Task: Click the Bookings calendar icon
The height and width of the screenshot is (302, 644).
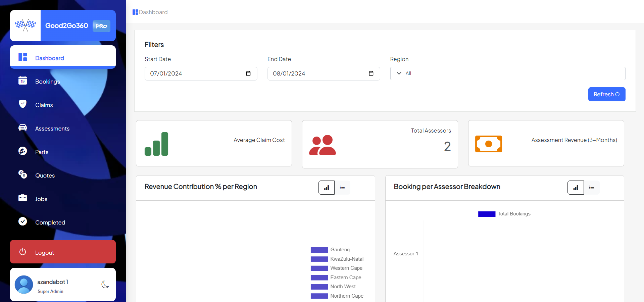Action: [x=22, y=80]
